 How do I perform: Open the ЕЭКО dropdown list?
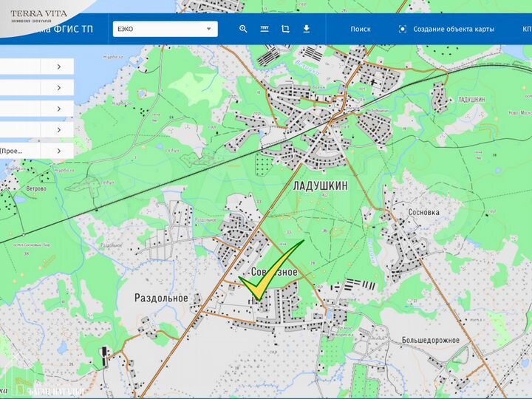(164, 30)
